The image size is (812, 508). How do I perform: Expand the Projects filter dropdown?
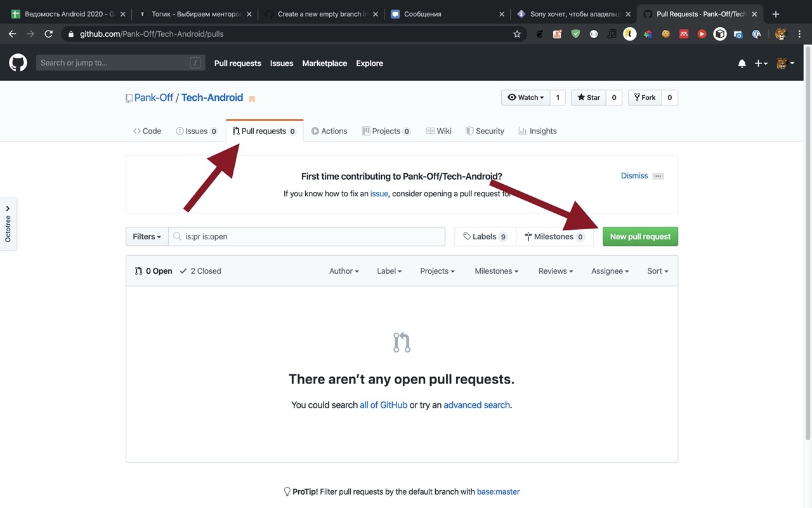coord(438,271)
